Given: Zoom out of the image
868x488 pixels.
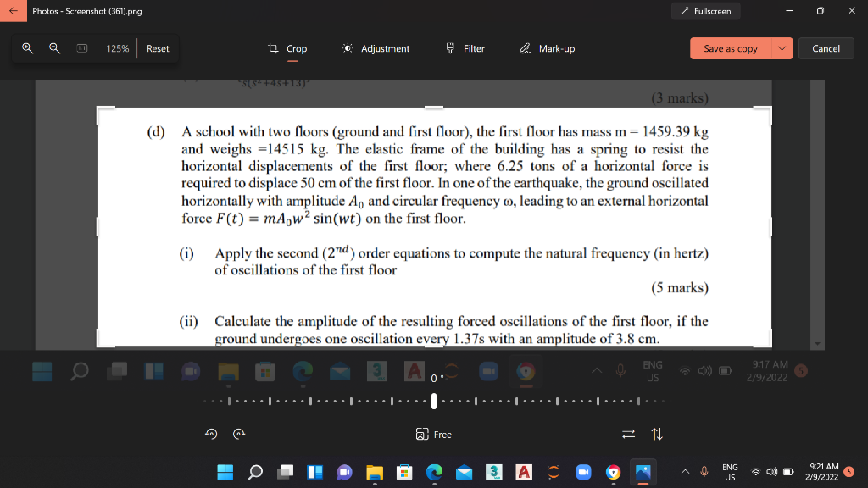Looking at the screenshot, I should click(x=53, y=48).
